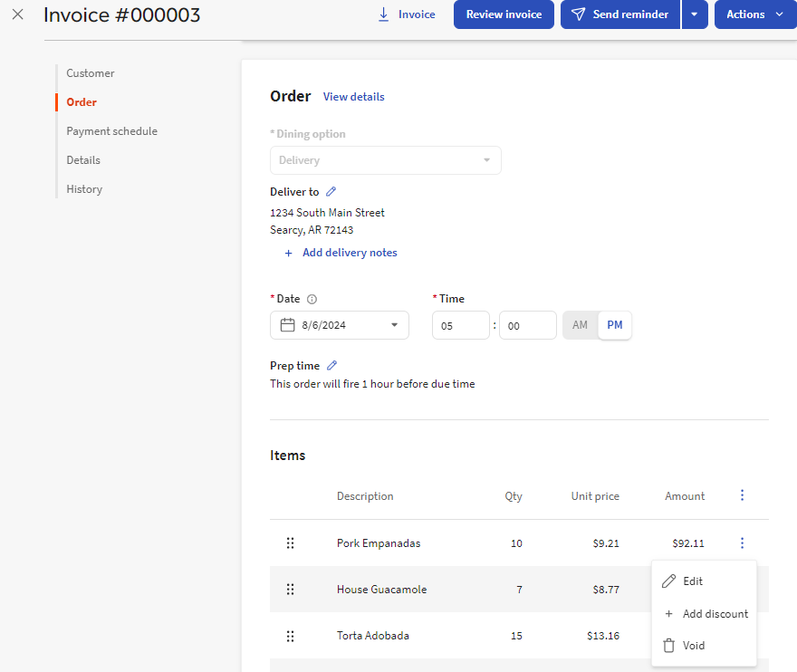Click the paper plane icon on Send reminder

click(580, 14)
